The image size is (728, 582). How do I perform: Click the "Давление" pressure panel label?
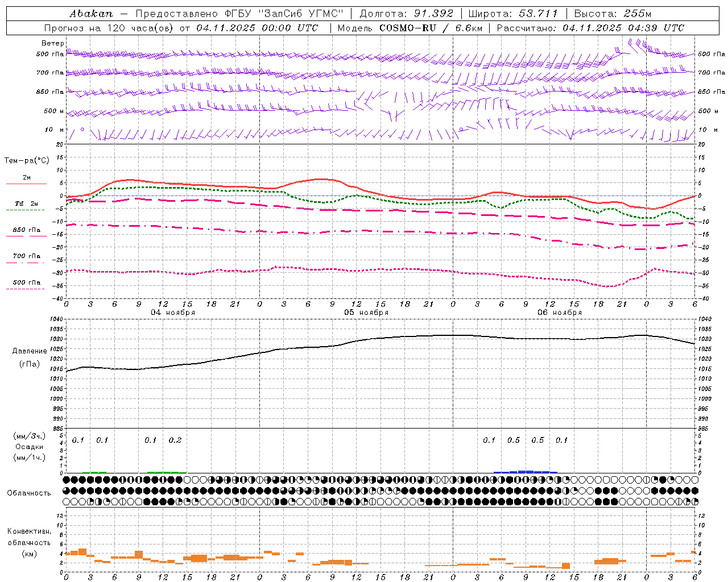30,351
